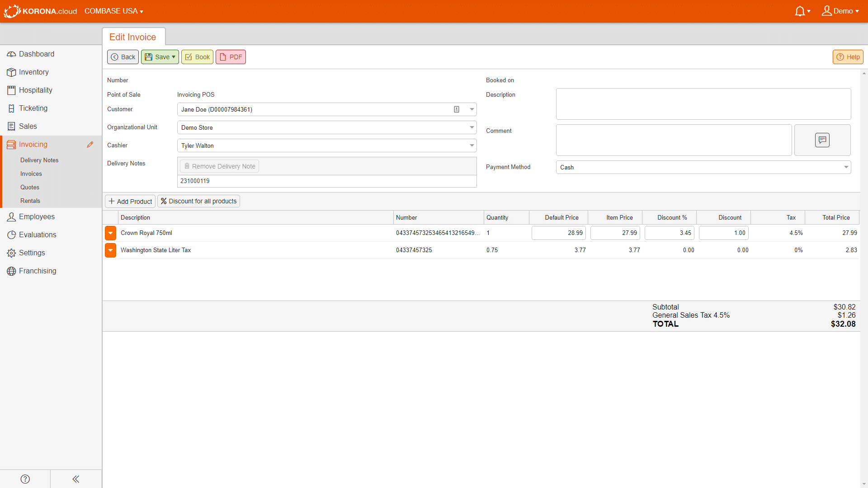
Task: Go to Delivery Notes submenu
Action: point(39,160)
